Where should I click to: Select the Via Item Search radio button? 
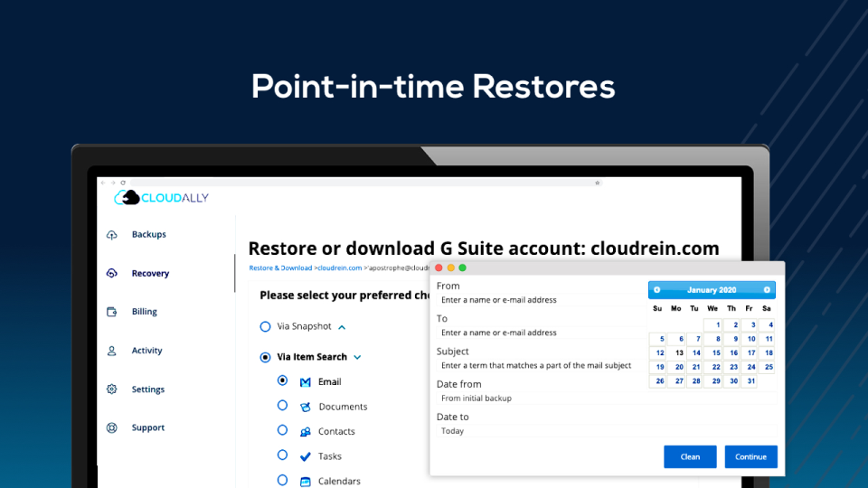265,358
